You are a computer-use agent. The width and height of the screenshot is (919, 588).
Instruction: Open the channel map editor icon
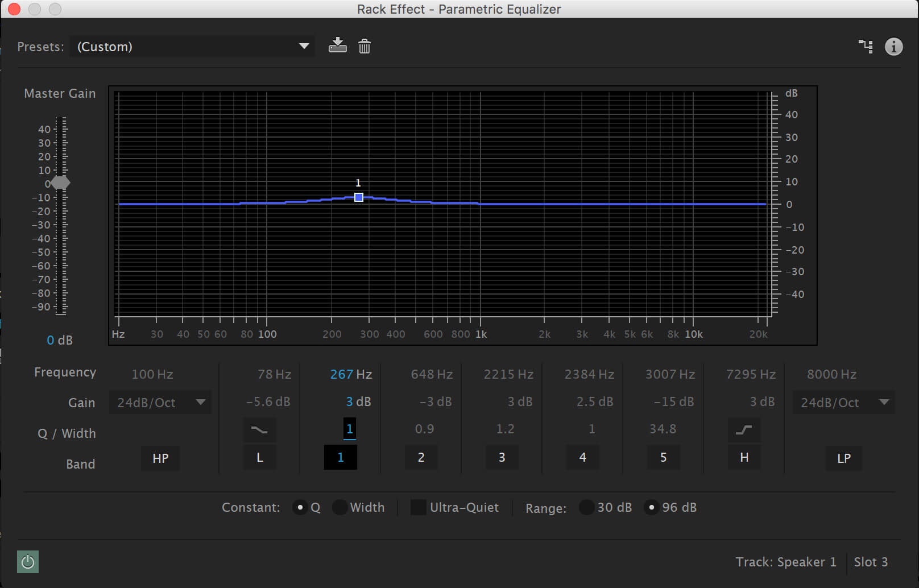[x=866, y=46]
